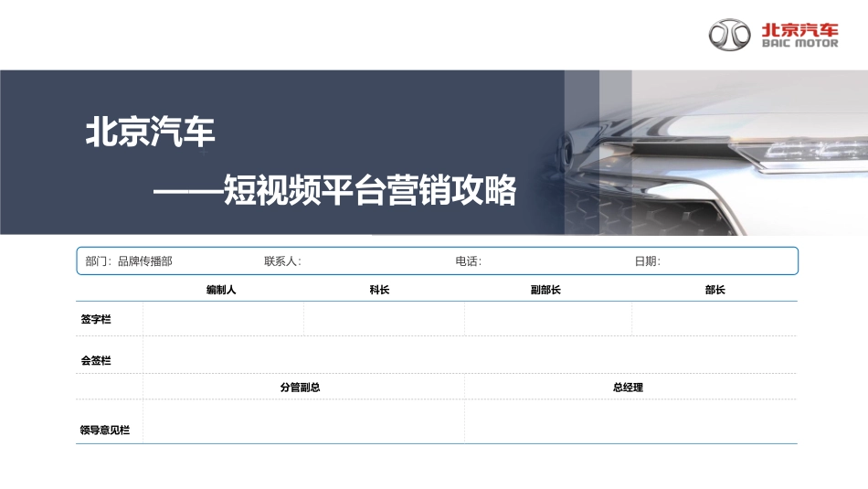Click the empty signature cell under 编制人

[x=223, y=319]
